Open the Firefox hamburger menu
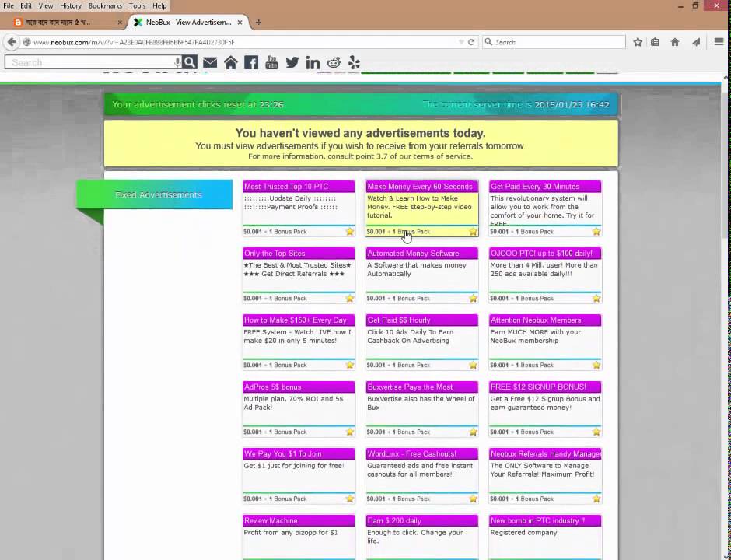Image resolution: width=731 pixels, height=560 pixels. tap(719, 42)
